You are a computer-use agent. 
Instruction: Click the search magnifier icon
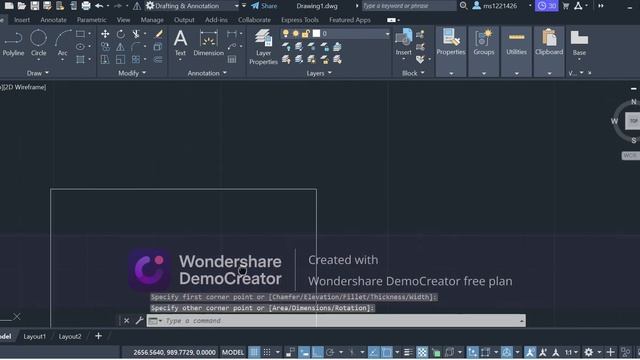pos(463,6)
